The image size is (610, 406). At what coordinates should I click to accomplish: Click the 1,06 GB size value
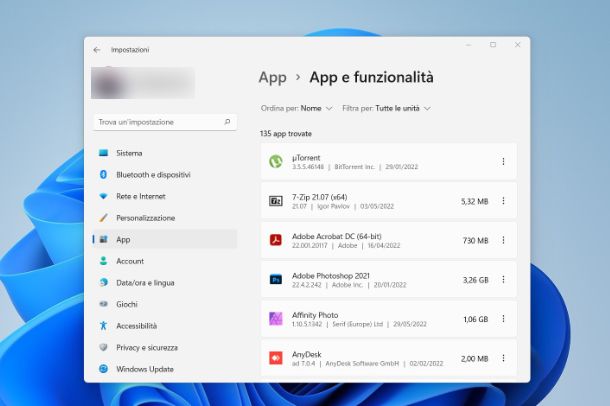click(475, 319)
